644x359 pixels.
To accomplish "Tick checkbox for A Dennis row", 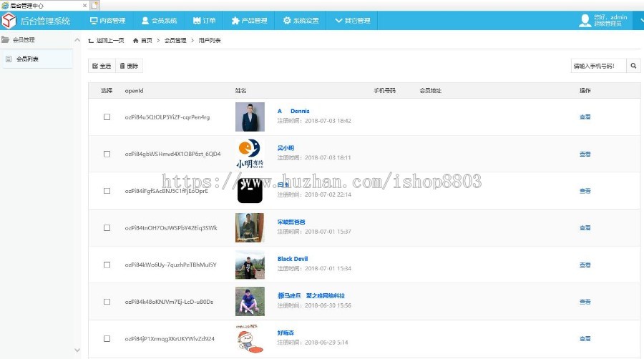I will [107, 117].
